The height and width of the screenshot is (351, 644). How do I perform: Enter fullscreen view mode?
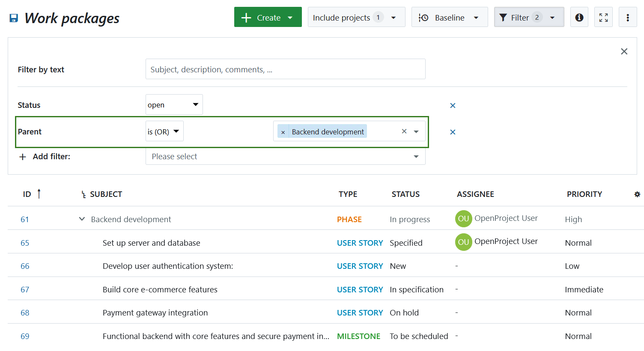click(x=603, y=17)
